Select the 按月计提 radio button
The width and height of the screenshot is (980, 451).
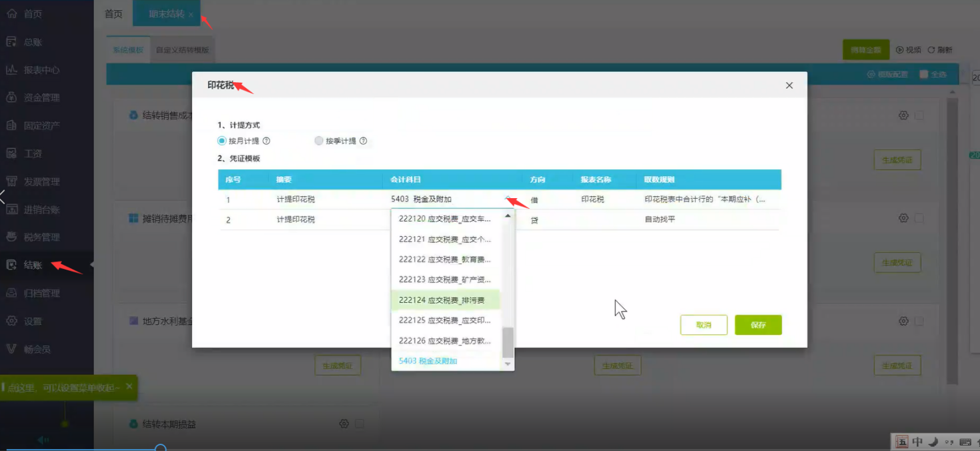coord(222,141)
